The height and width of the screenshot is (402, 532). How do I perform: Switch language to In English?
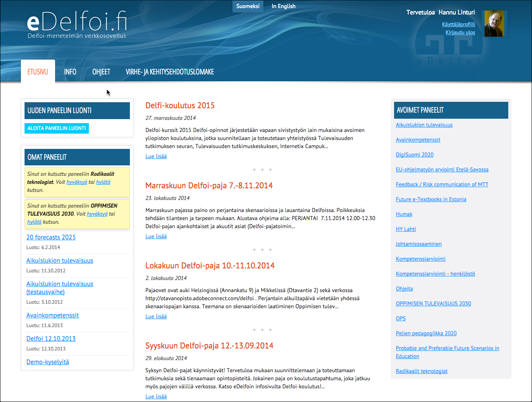click(283, 6)
